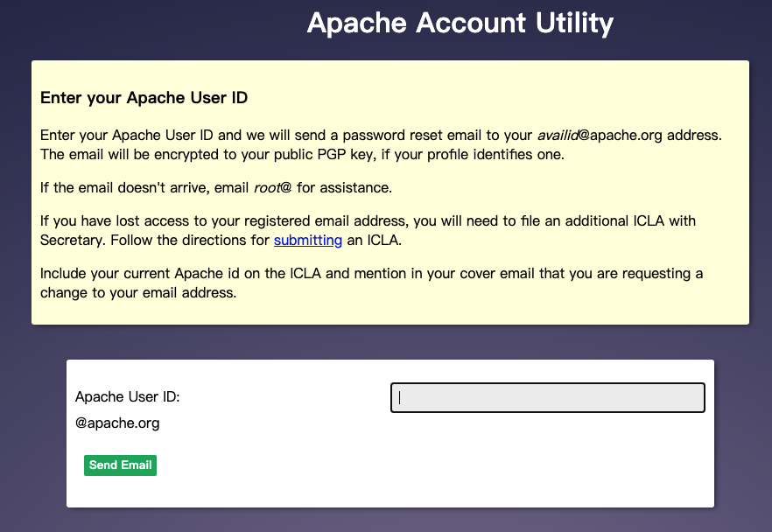Open the "submitting" ICLA directions link
The height and width of the screenshot is (532, 772).
[307, 240]
